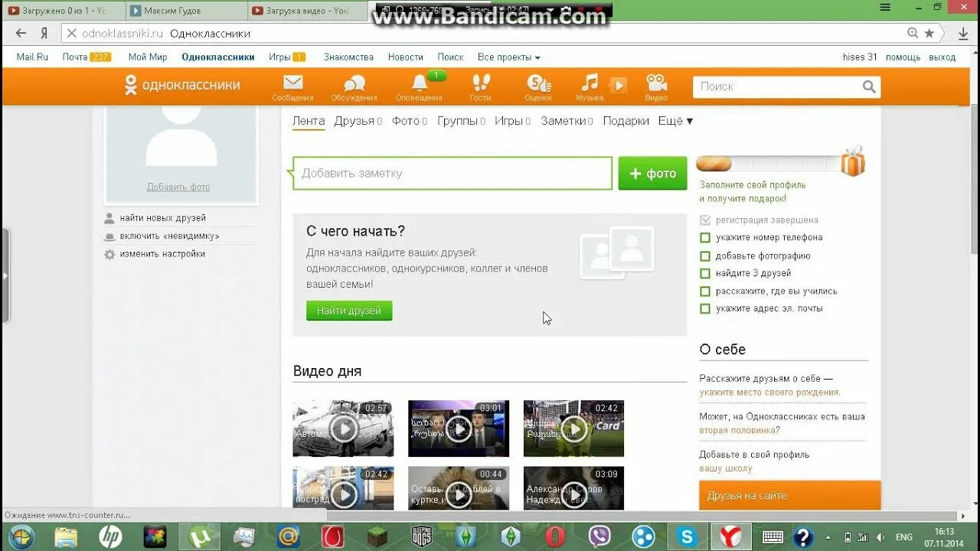Click the search magnifier in Поиск box
980x551 pixels.
[x=868, y=86]
